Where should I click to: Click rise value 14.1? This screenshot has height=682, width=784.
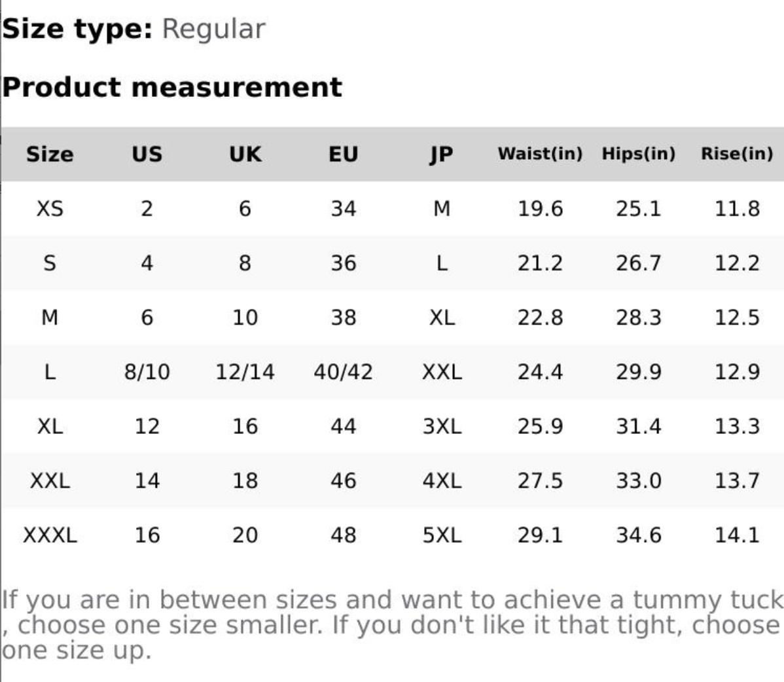pyautogui.click(x=737, y=535)
